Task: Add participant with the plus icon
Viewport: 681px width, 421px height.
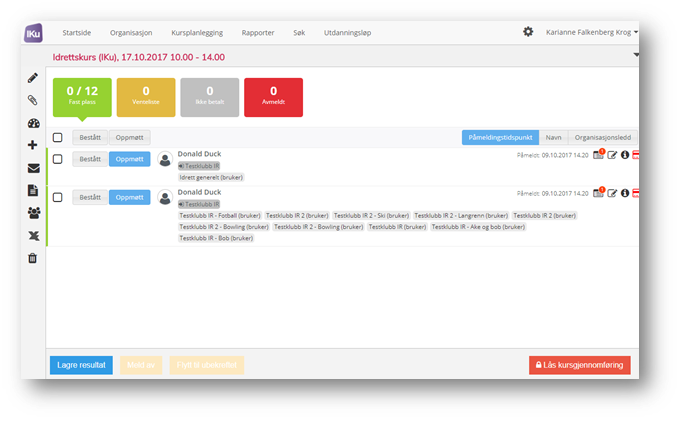Action: [x=33, y=145]
